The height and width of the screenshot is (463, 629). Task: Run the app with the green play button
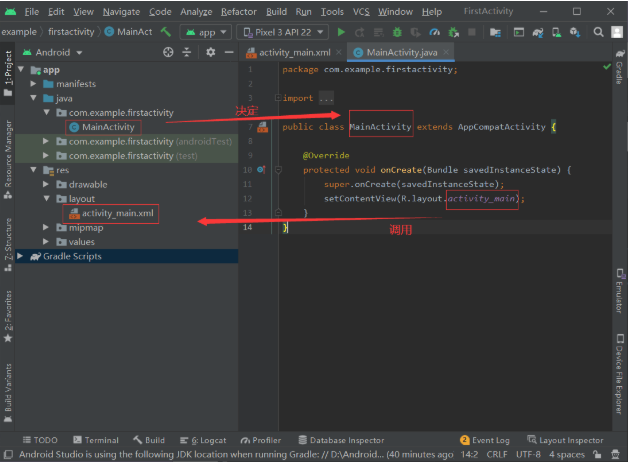(x=341, y=32)
